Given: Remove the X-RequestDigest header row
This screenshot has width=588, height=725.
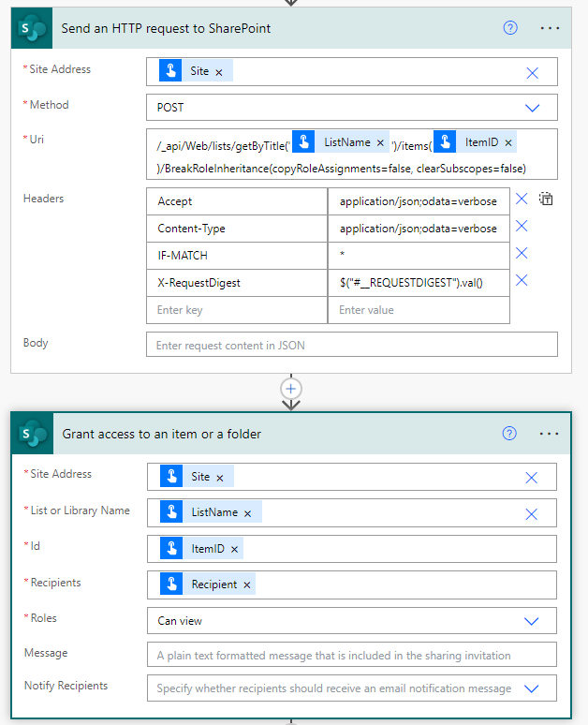Looking at the screenshot, I should point(522,281).
